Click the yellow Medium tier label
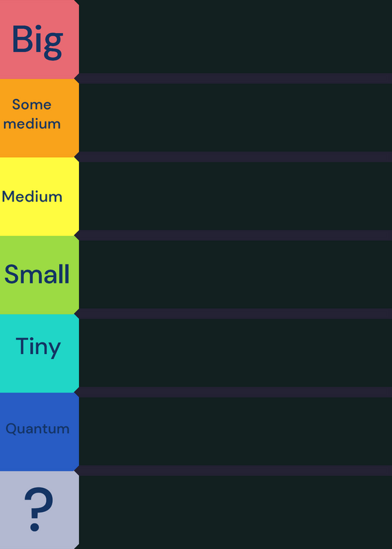The height and width of the screenshot is (549, 392). tap(39, 196)
